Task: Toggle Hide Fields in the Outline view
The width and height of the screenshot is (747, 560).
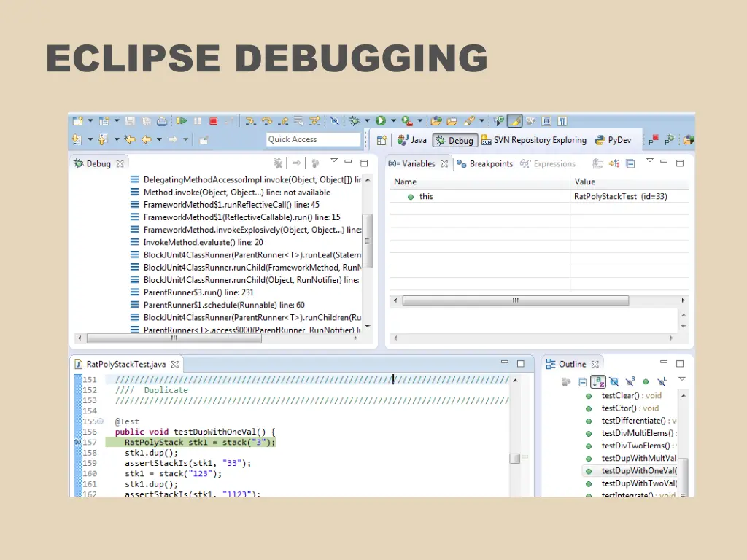Action: point(614,381)
